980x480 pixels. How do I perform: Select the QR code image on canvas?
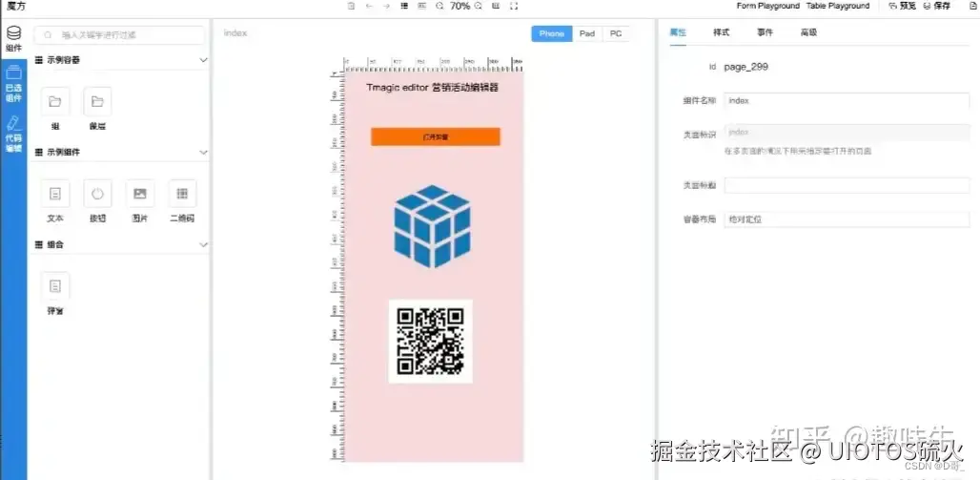coord(431,341)
